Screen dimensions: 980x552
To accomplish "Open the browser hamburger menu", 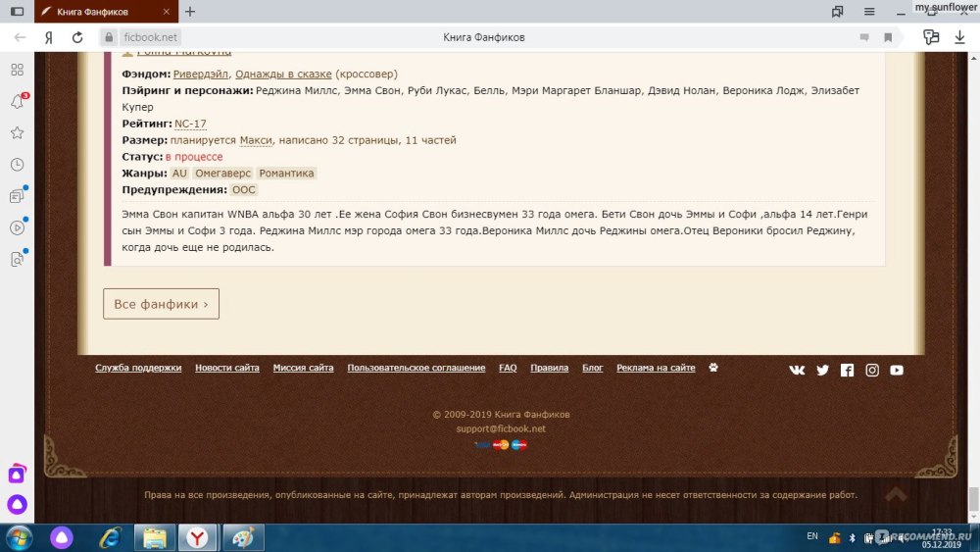I will point(868,11).
